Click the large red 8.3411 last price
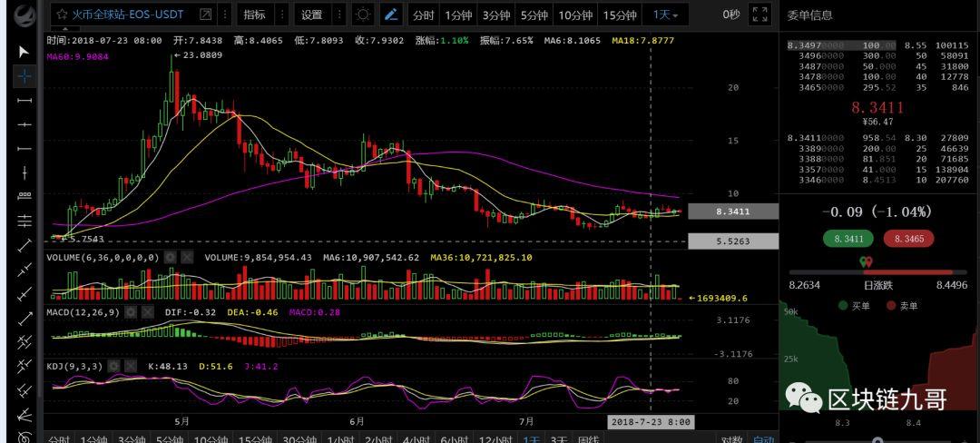 pos(877,107)
